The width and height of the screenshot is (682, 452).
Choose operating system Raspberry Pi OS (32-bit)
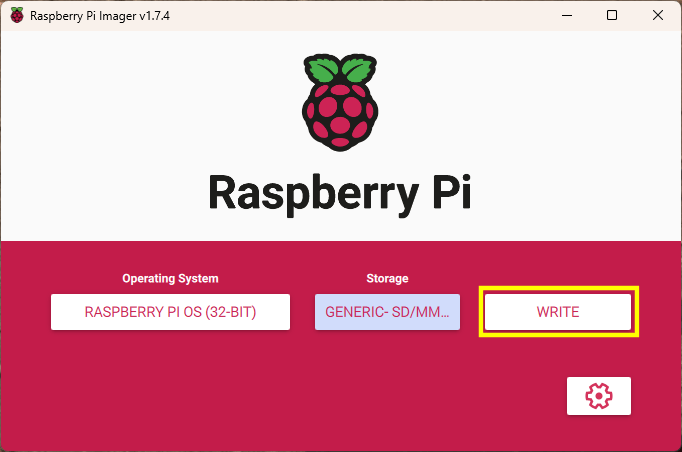(x=170, y=312)
